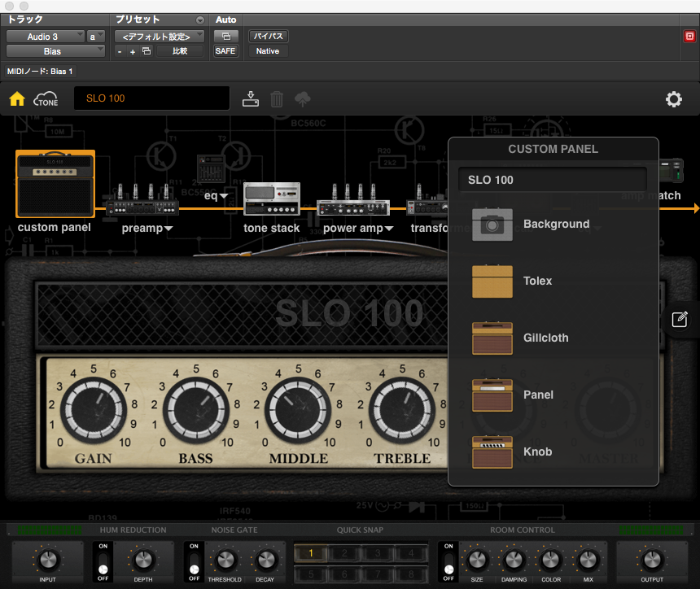The image size is (700, 589).
Task: Click the Background camera icon
Action: [492, 225]
